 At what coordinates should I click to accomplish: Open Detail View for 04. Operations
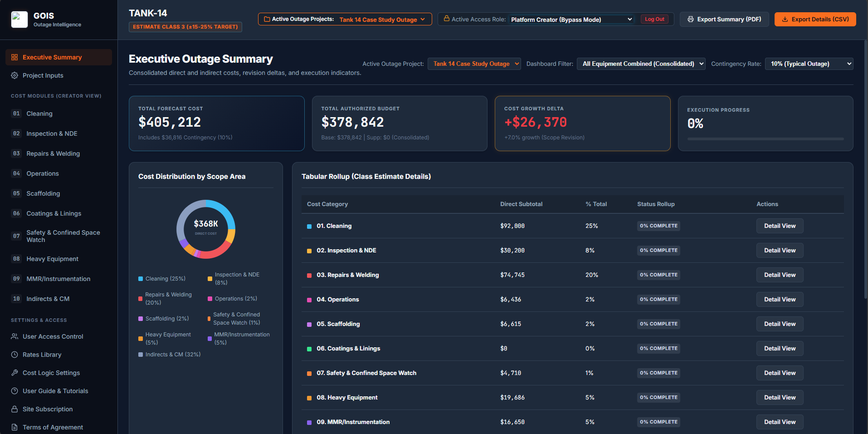[x=780, y=300]
